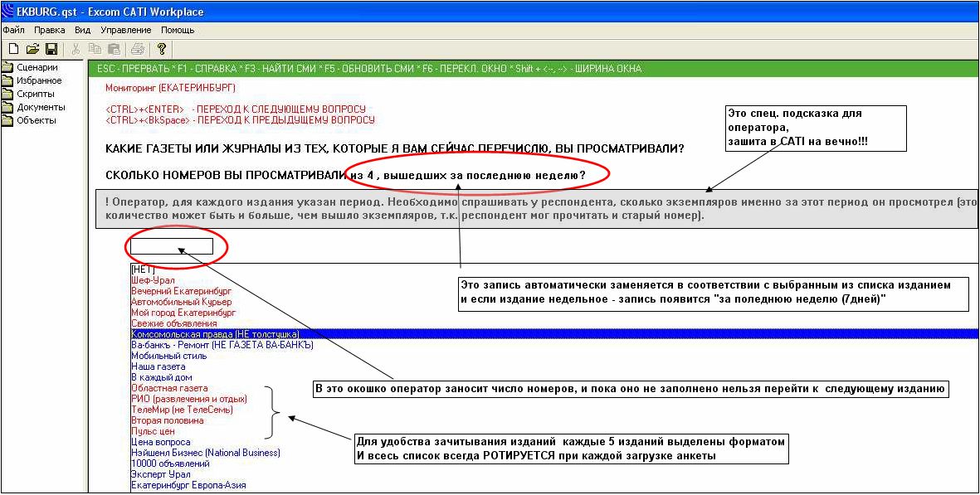This screenshot has height=495, width=980.
Task: Open Help with the question mark icon
Action: (x=162, y=50)
